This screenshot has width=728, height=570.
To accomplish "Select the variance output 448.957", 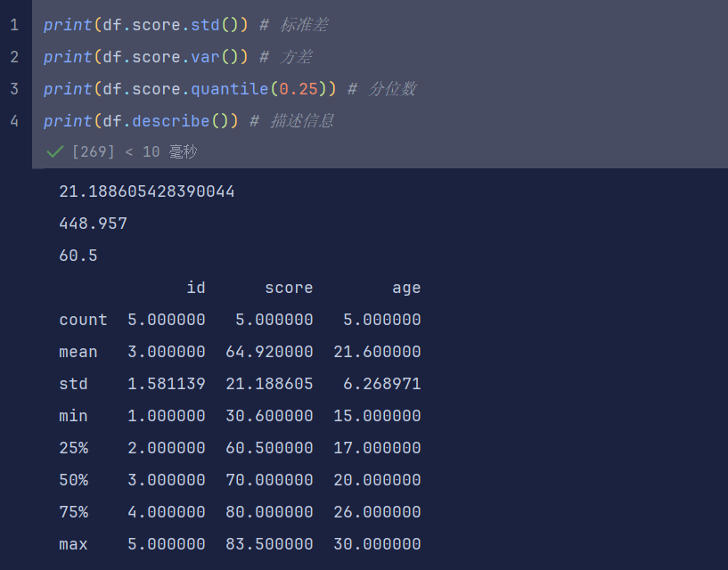I will (93, 223).
